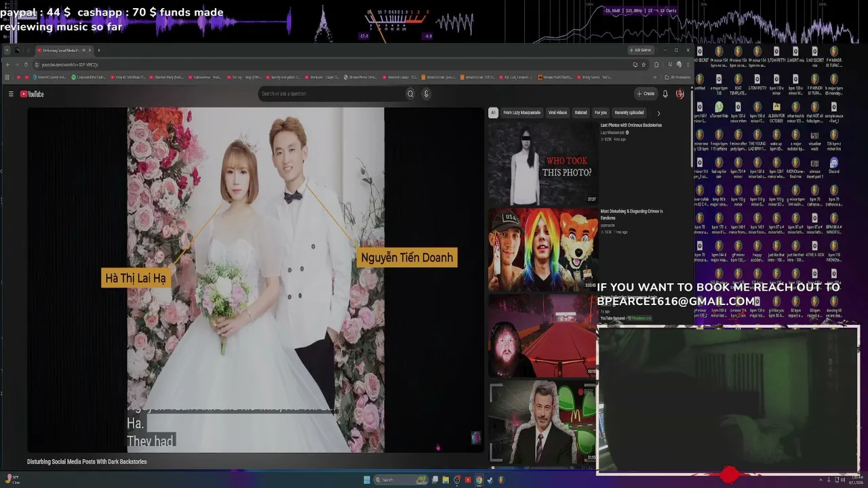Image resolution: width=868 pixels, height=488 pixels.
Task: Click the Disturbing Social Media Posts video title
Action: pos(87,462)
